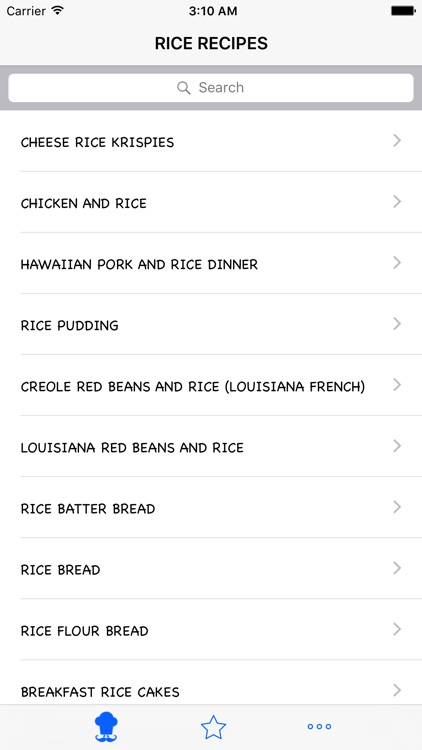Click inside the Search field
The height and width of the screenshot is (750, 422).
coord(211,88)
